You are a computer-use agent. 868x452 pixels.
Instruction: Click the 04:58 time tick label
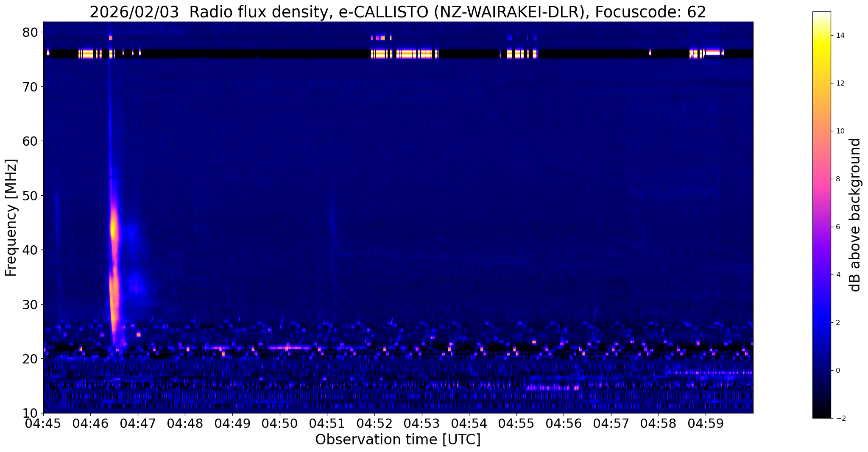(x=658, y=423)
